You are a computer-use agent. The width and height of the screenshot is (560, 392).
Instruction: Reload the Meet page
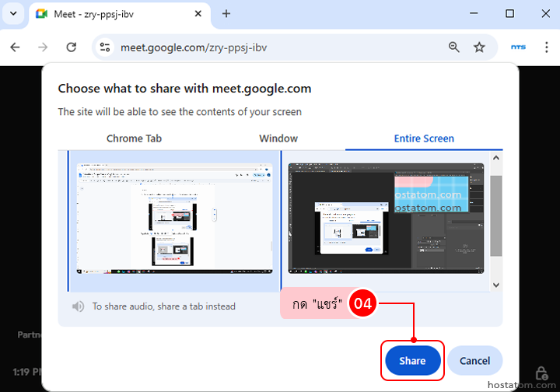point(72,47)
